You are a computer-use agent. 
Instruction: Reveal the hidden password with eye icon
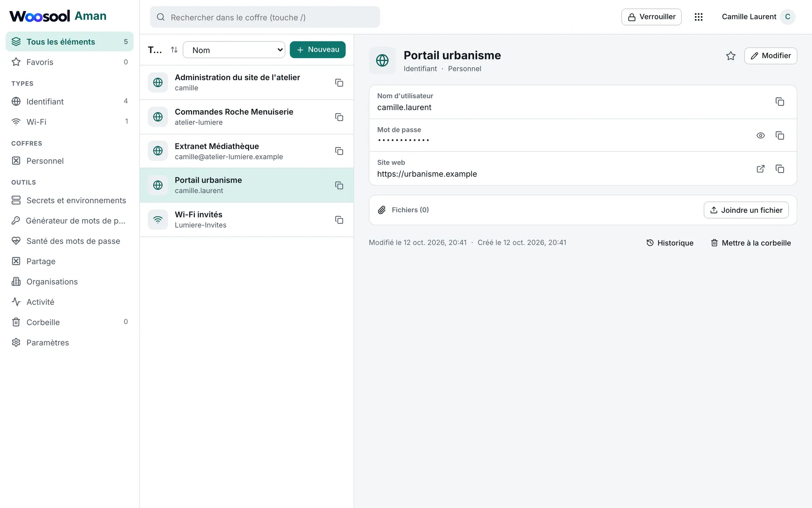coord(760,136)
